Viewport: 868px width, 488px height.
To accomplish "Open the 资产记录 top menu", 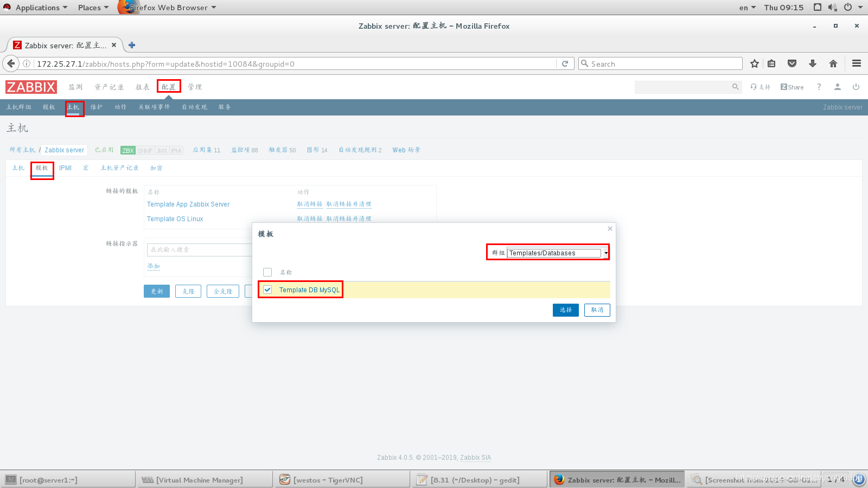I will [x=109, y=87].
